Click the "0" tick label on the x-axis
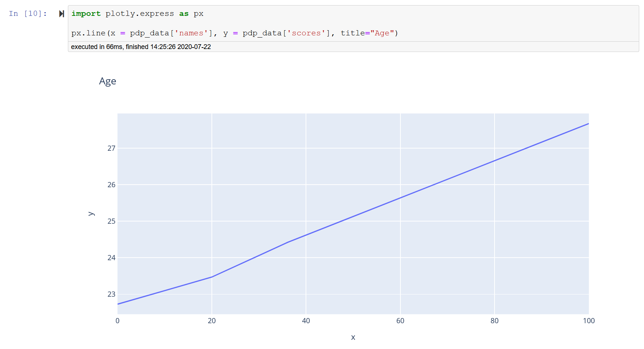The width and height of the screenshot is (644, 349). tap(117, 321)
